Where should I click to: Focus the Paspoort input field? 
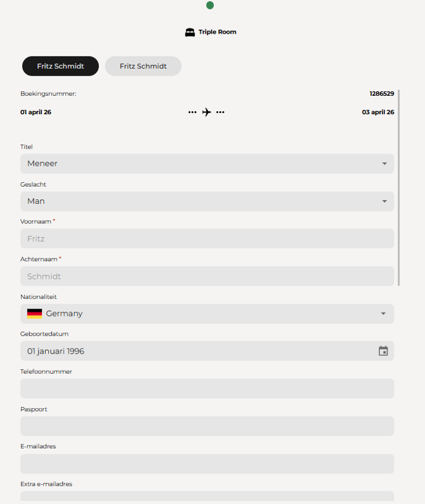coord(207,426)
